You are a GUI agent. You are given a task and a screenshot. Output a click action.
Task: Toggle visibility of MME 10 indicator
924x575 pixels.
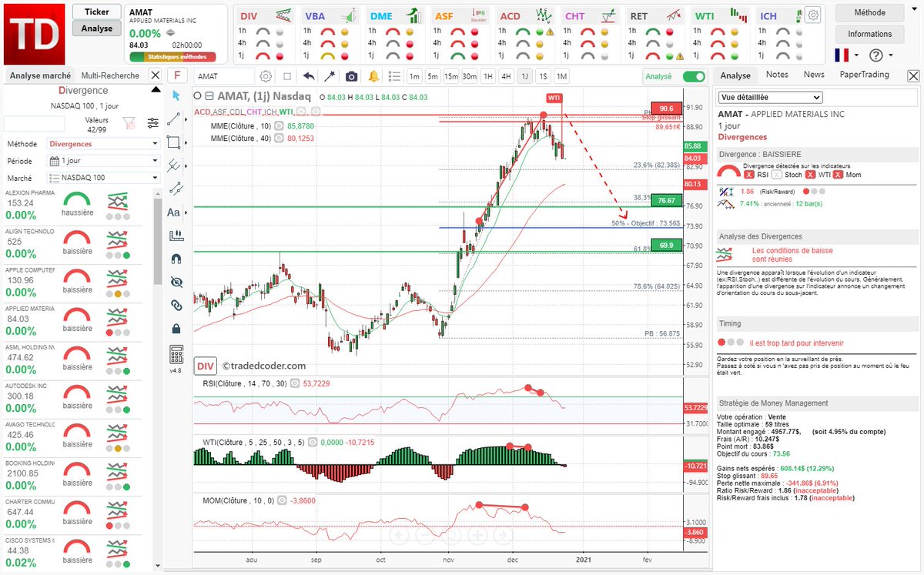[x=280, y=125]
